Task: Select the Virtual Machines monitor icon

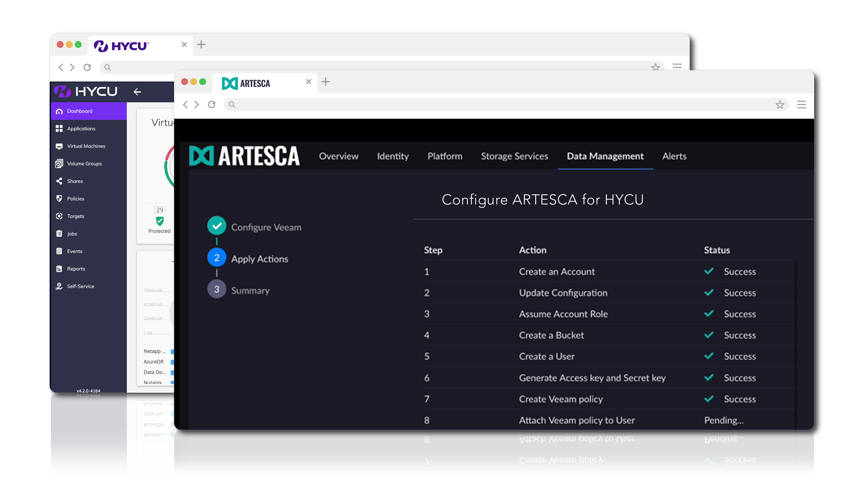Action: (x=59, y=146)
